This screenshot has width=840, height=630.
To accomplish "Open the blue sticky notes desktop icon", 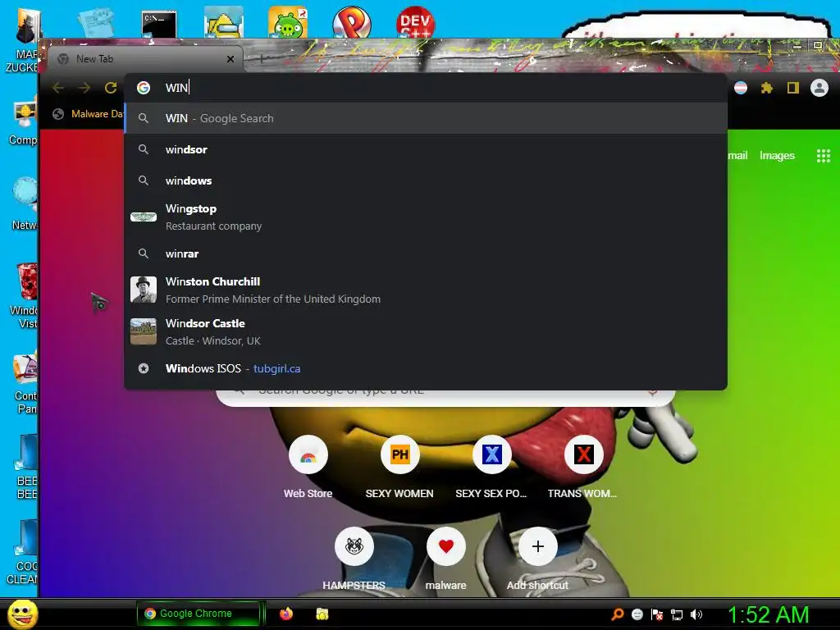I will point(96,22).
